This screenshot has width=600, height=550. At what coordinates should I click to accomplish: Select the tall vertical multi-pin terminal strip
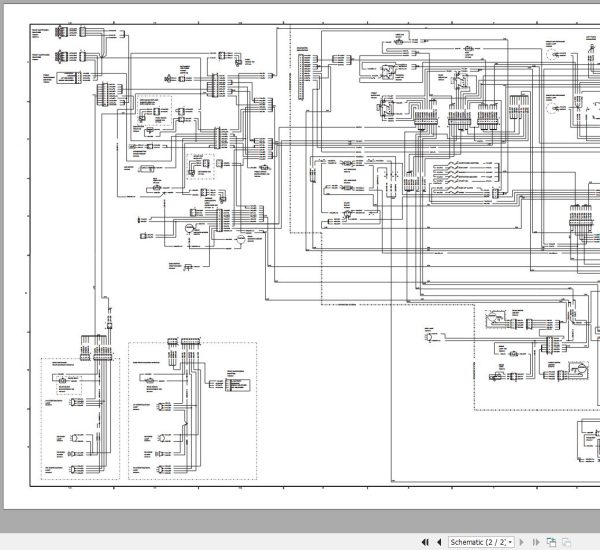coord(301,77)
